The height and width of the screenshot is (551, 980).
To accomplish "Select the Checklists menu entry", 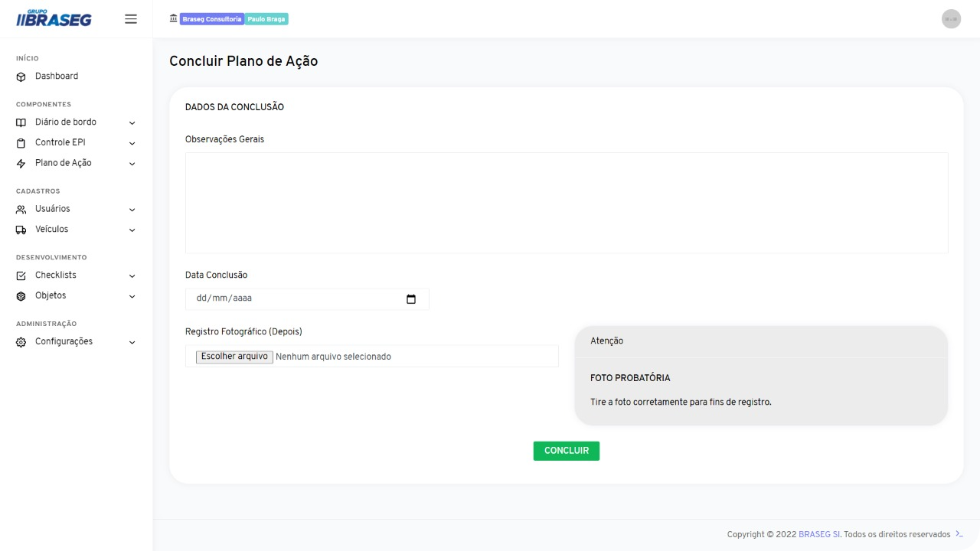I will 56,275.
